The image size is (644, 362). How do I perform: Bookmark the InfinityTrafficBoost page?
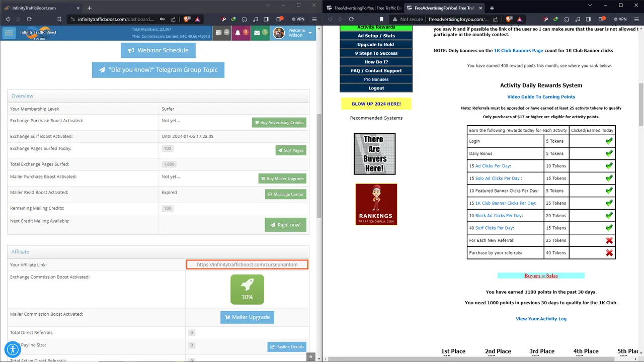59,19
